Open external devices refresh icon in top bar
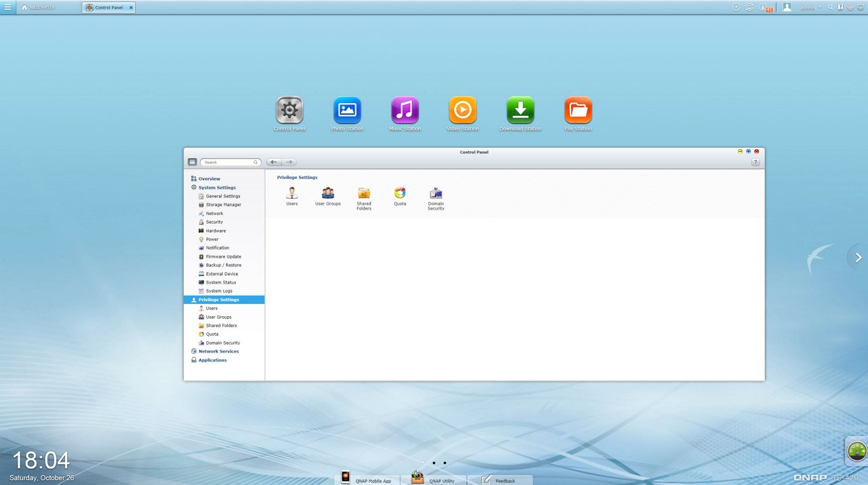 [750, 7]
